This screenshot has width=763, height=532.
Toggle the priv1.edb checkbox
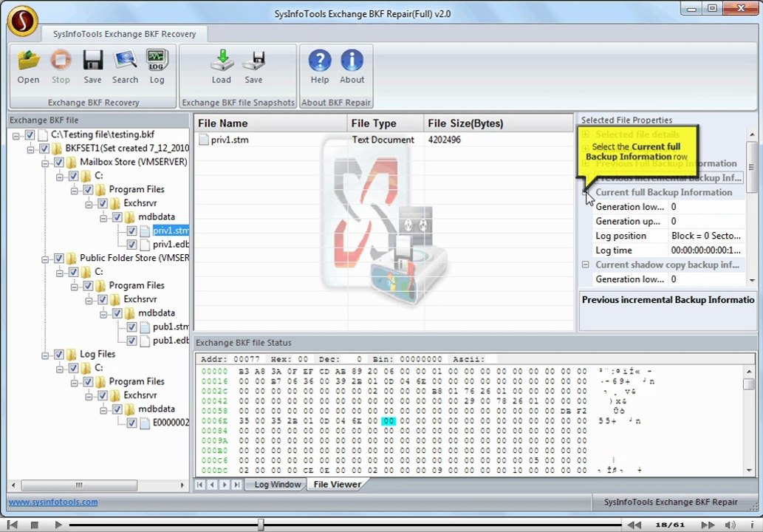(132, 245)
